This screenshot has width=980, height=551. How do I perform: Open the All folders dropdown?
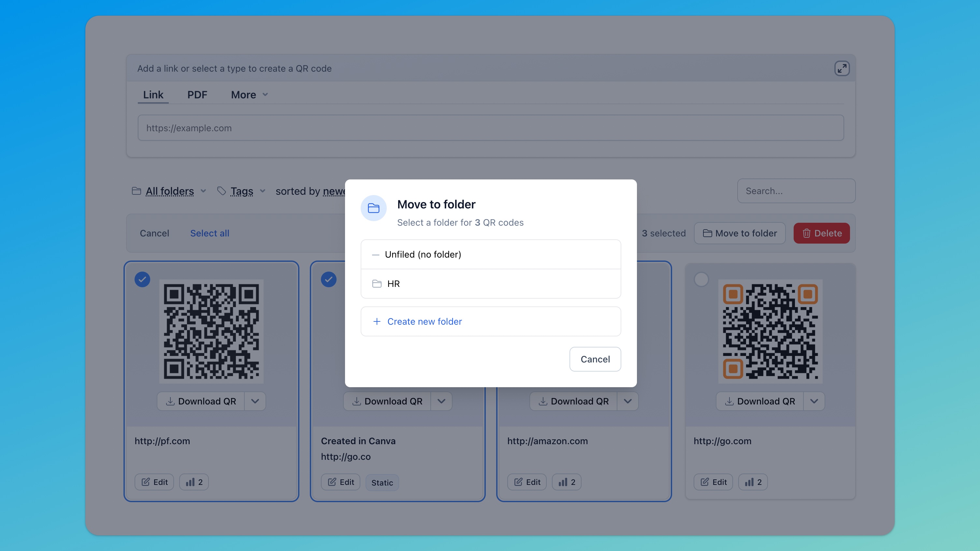(x=170, y=191)
